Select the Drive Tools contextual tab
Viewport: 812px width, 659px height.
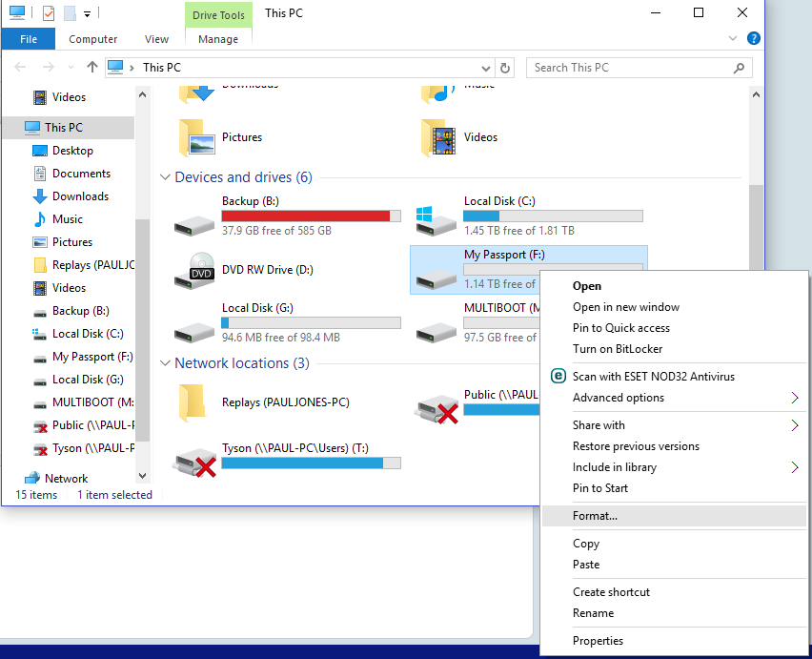point(218,15)
